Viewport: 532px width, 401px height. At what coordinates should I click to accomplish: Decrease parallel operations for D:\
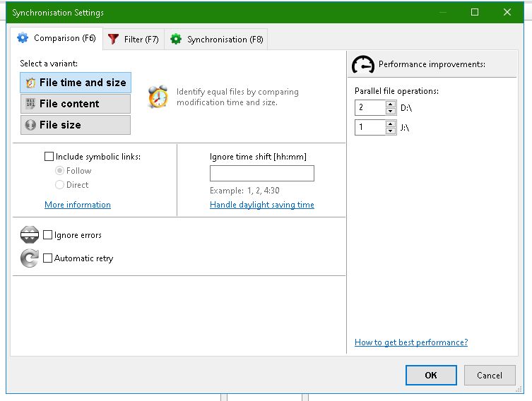(391, 111)
